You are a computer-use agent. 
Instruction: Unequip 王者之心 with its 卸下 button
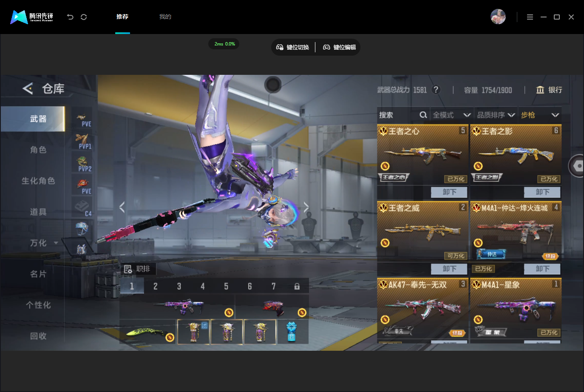click(x=449, y=192)
